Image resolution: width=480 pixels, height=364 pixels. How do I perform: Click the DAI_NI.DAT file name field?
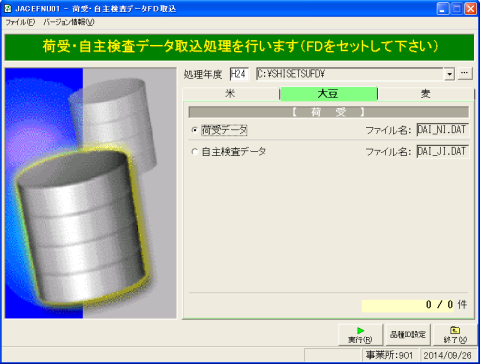[443, 130]
